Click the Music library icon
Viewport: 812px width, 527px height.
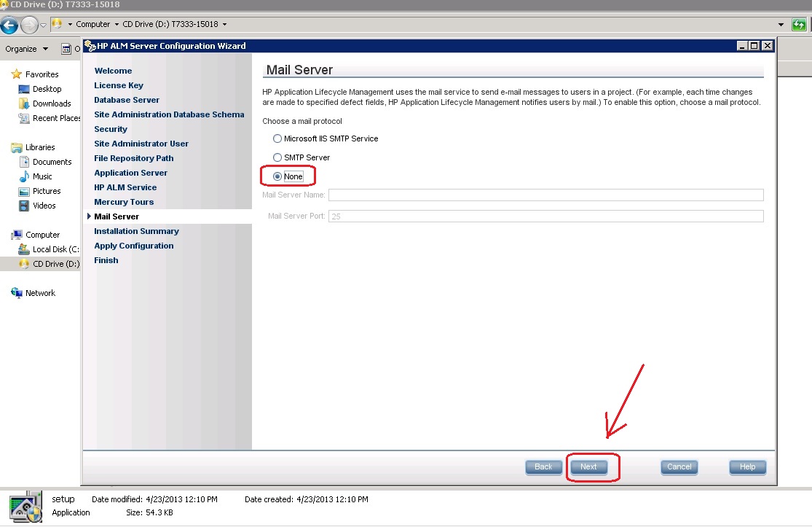pos(24,176)
